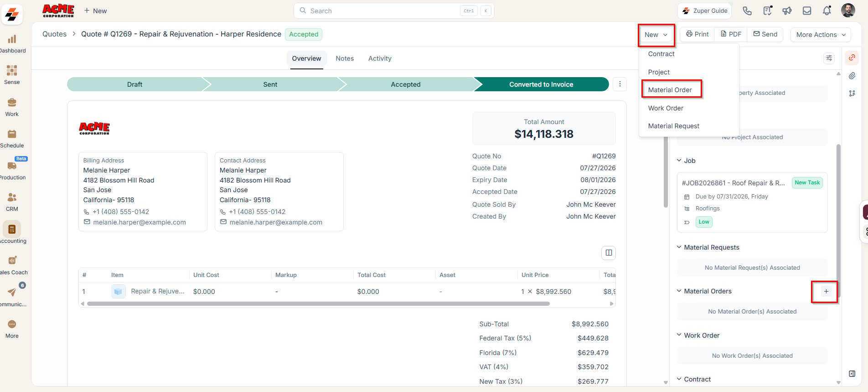This screenshot has width=868, height=392.
Task: Click the Print button
Action: [x=697, y=34]
